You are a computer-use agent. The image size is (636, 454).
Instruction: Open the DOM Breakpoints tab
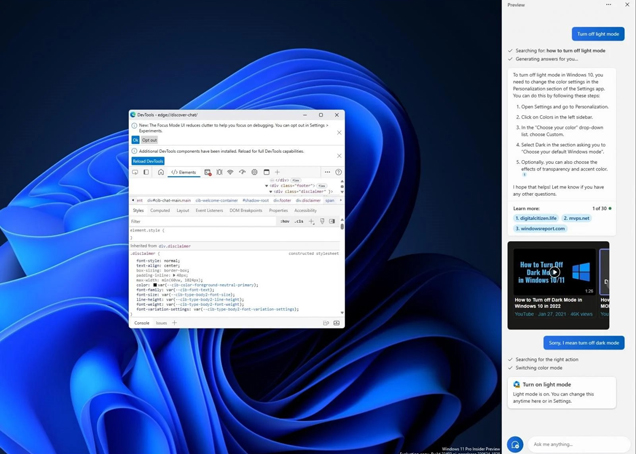[246, 210]
